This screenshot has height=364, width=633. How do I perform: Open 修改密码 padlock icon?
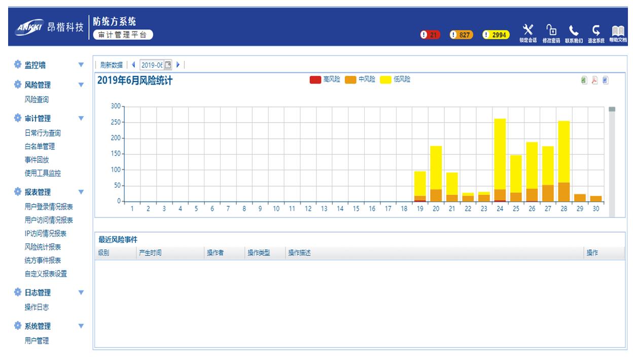[551, 31]
